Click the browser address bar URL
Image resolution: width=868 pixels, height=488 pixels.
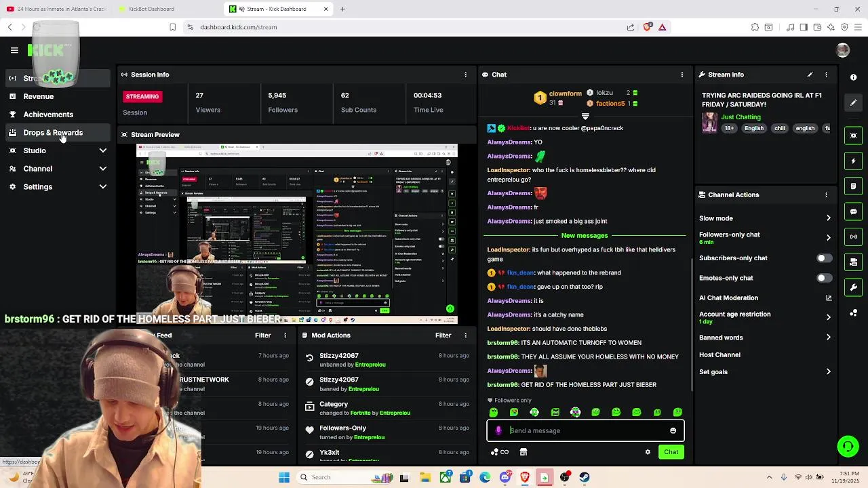pos(238,27)
